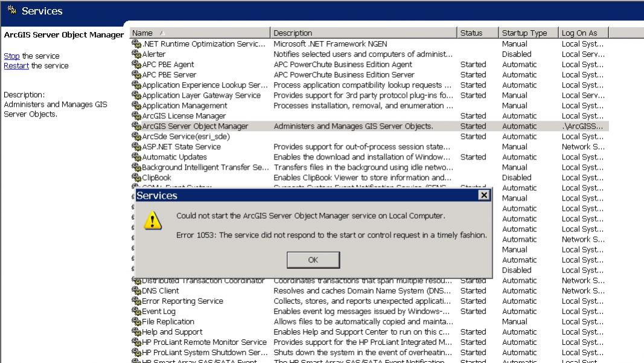Click the Help and Support service icon
644x363 pixels.
pyautogui.click(x=136, y=332)
